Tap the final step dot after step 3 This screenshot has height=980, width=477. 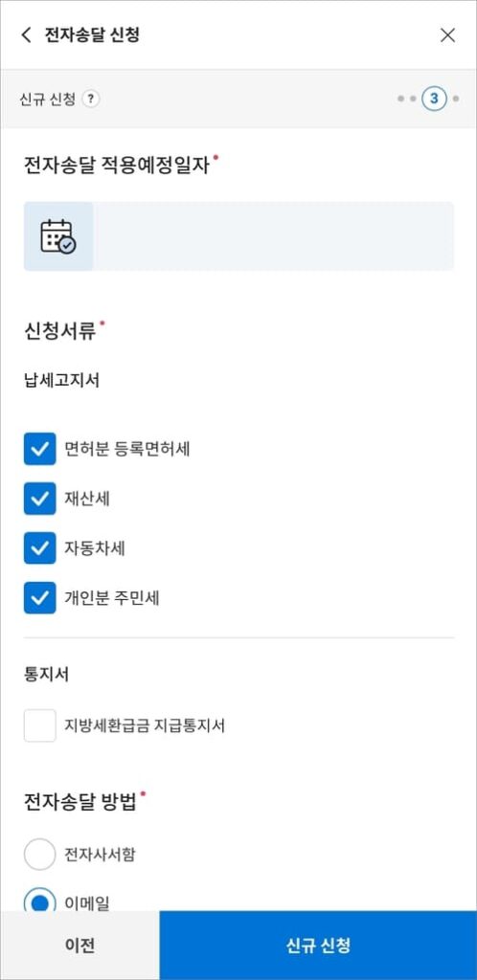pyautogui.click(x=456, y=99)
